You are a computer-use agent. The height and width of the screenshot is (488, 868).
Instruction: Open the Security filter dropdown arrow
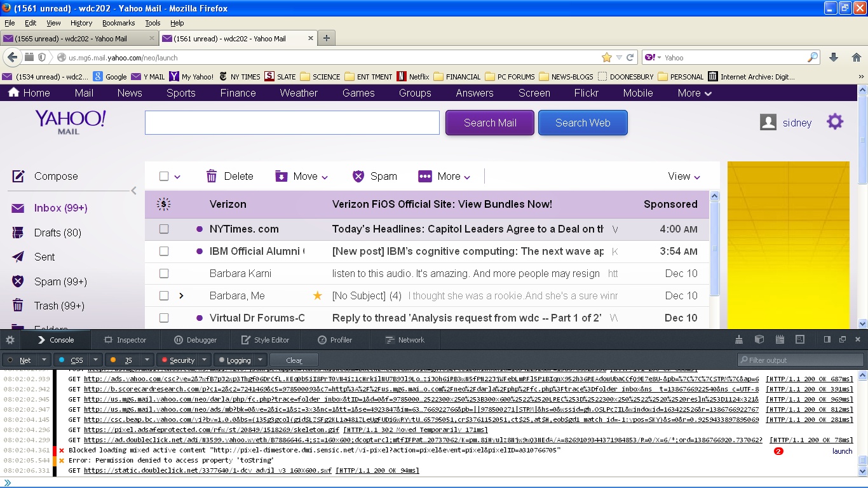click(203, 360)
